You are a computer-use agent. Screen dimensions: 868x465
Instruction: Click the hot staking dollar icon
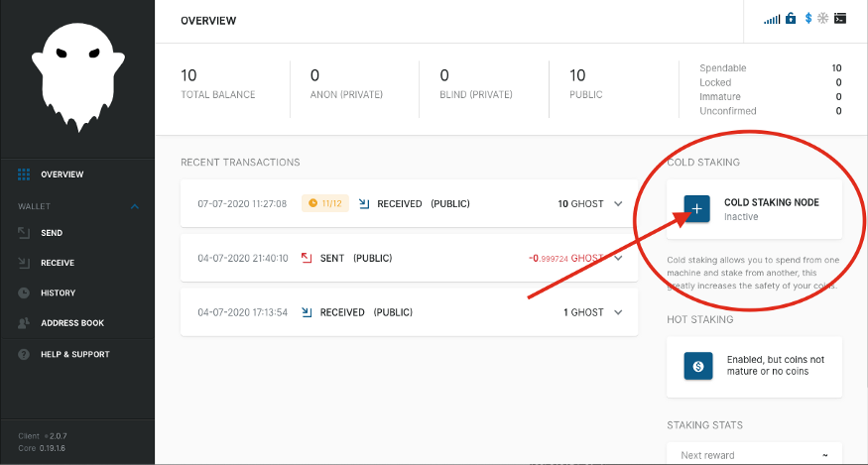click(697, 366)
